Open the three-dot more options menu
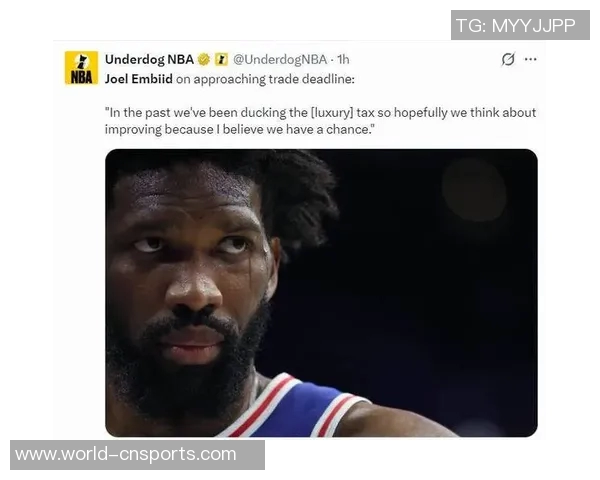Viewport: 600px width, 480px height. click(x=530, y=59)
